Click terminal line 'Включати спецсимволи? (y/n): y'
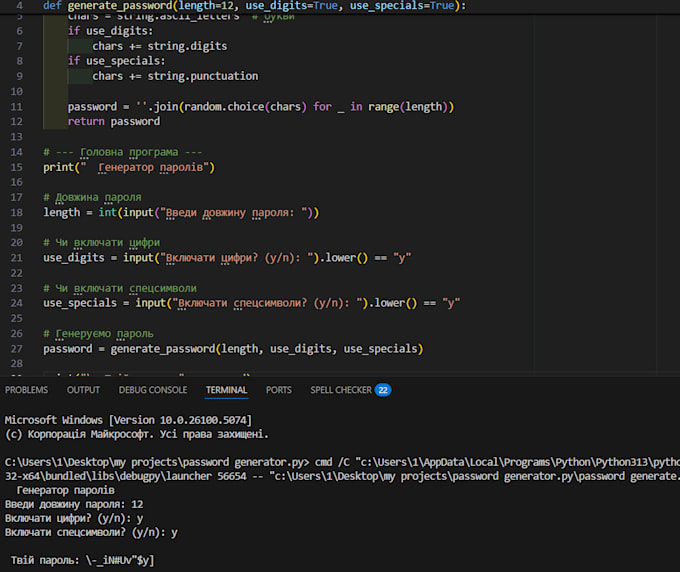The width and height of the screenshot is (680, 572). [x=91, y=532]
